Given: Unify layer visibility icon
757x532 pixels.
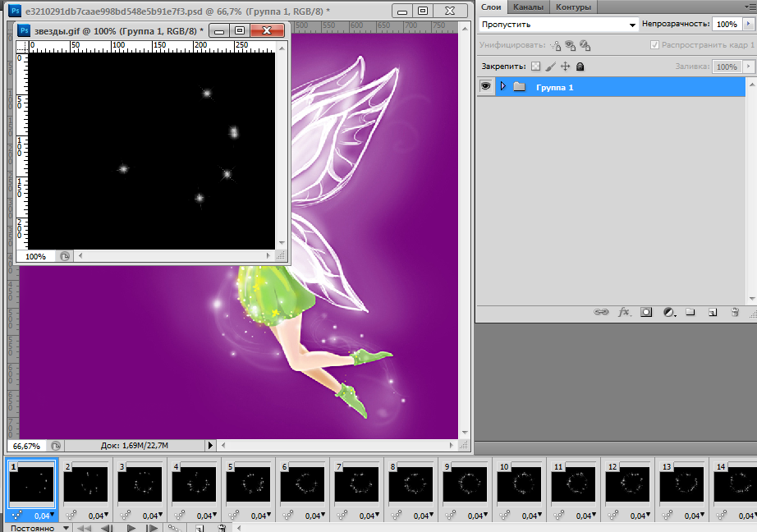Looking at the screenshot, I should pos(570,45).
